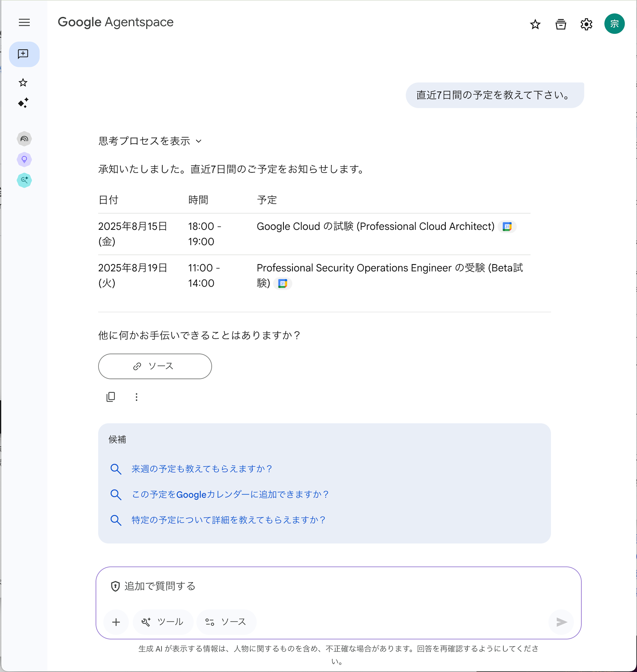Open the green account avatar
The width and height of the screenshot is (637, 672).
point(614,24)
